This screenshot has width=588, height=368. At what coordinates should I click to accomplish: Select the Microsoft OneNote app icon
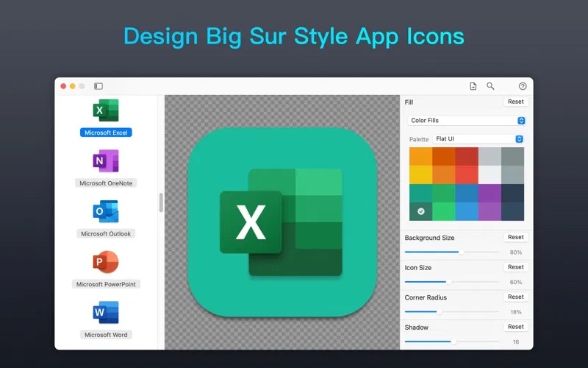click(106, 161)
